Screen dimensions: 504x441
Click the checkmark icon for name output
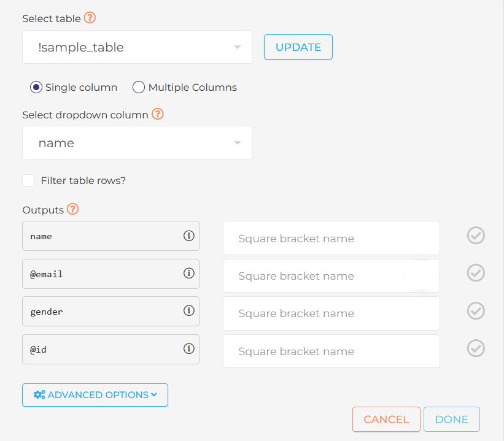click(x=476, y=236)
